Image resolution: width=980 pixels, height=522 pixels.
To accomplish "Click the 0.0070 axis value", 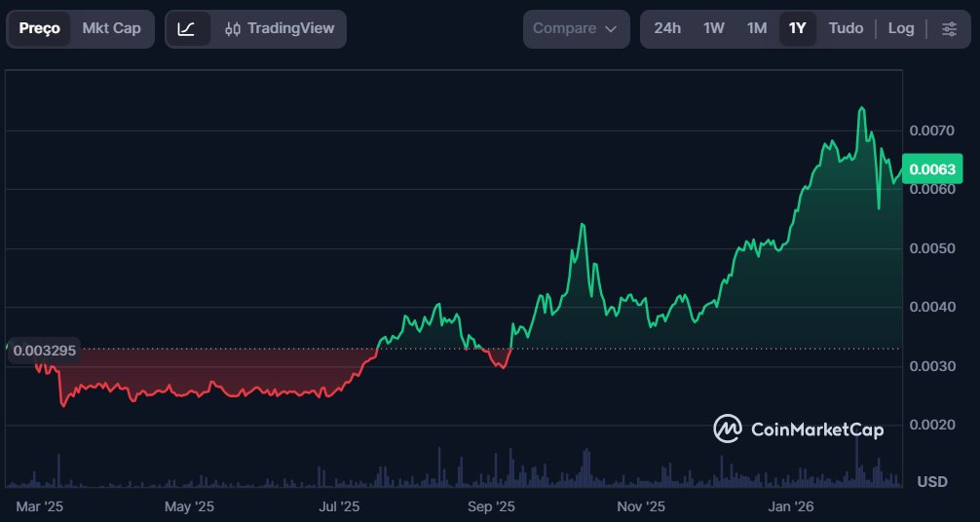I will (x=932, y=130).
